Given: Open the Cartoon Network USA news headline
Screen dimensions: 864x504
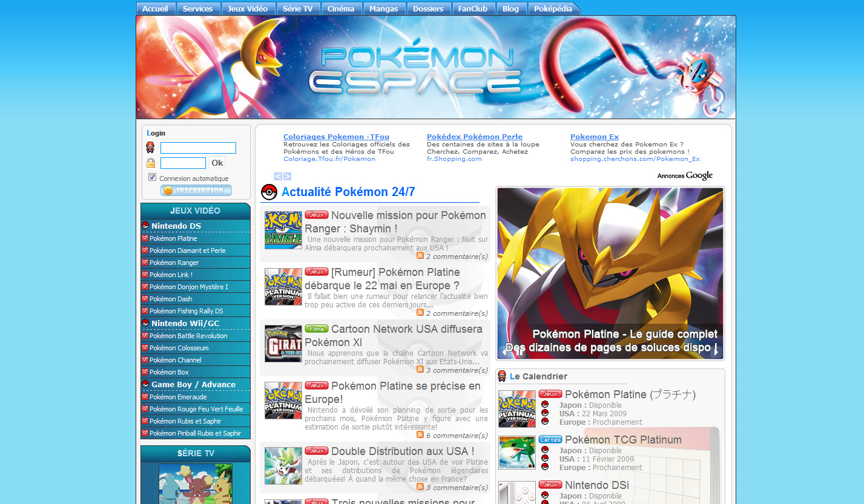Looking at the screenshot, I should (x=394, y=336).
